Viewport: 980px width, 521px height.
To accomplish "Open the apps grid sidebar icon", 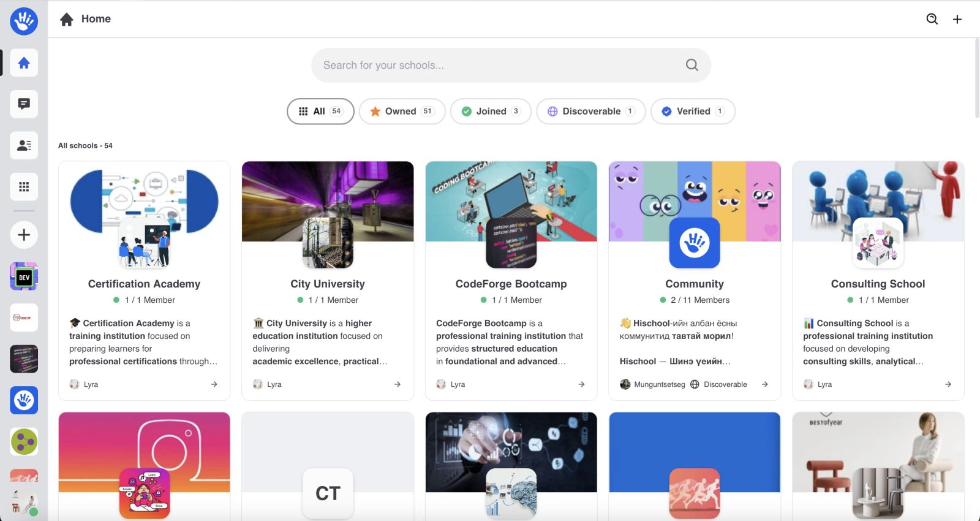I will [24, 187].
